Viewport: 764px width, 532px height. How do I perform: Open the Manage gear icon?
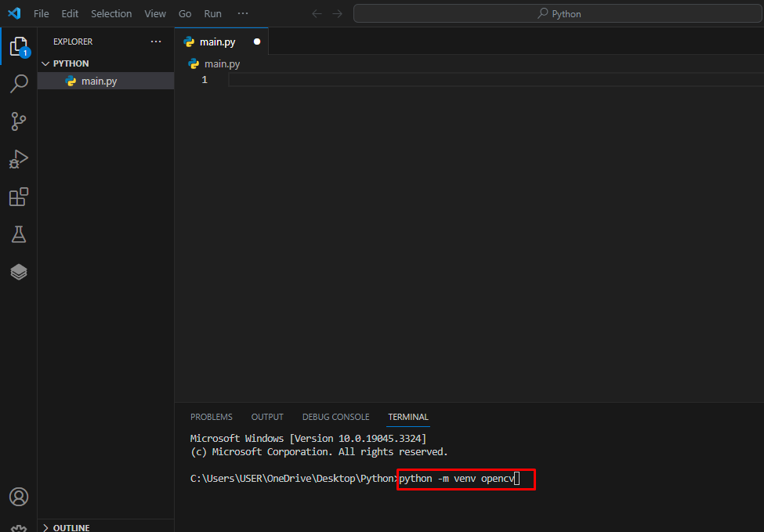(19, 528)
